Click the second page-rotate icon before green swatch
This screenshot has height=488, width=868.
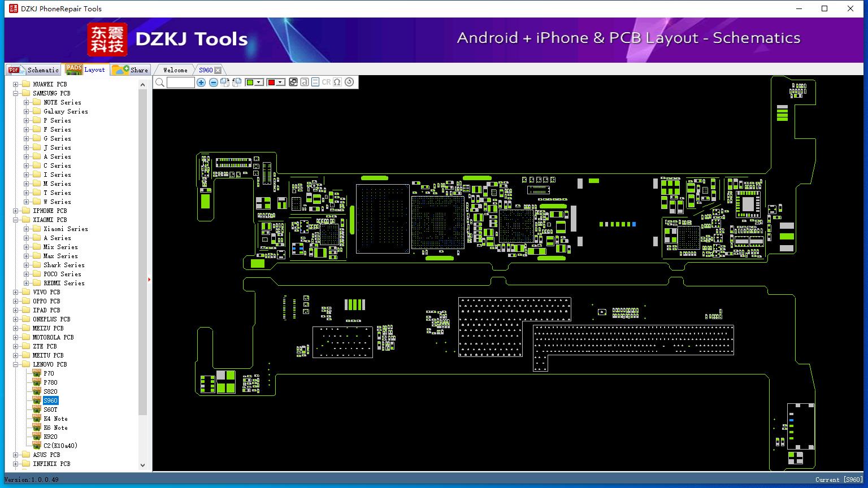(x=237, y=82)
